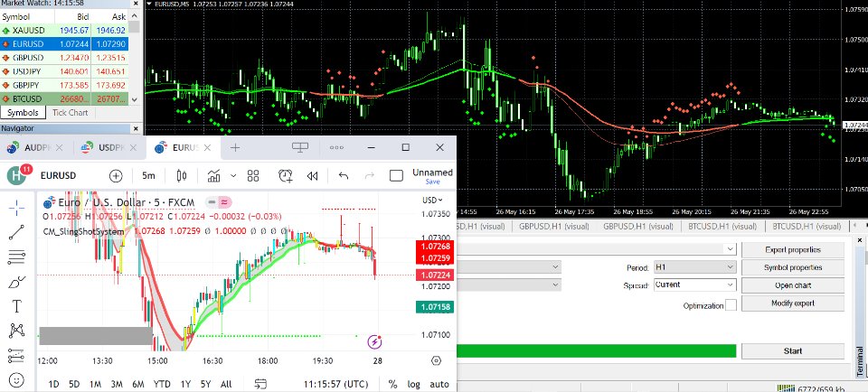Select the 1D time range
The image size is (868, 392).
point(53,384)
